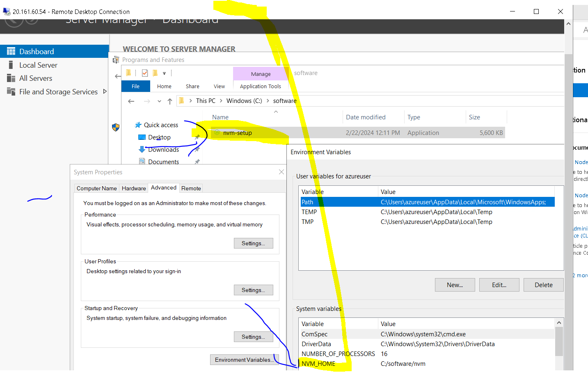
Task: Click the All Servers icon in sidebar
Action: [11, 78]
